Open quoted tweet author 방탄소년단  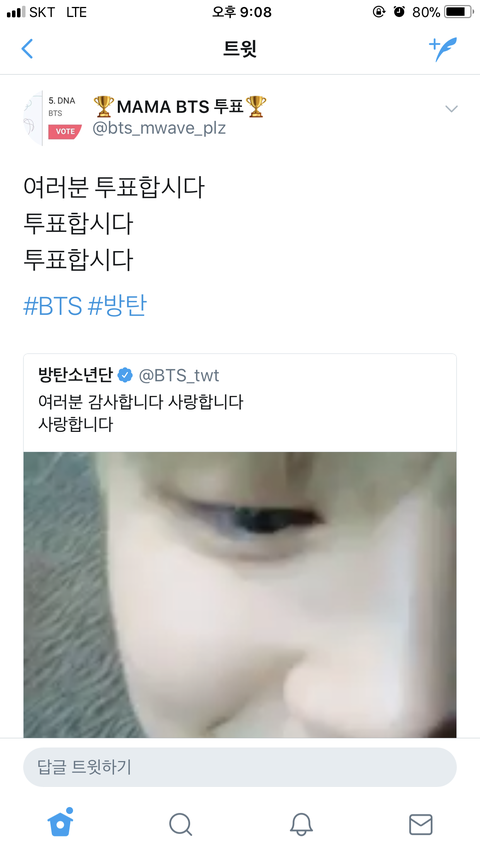pos(75,375)
